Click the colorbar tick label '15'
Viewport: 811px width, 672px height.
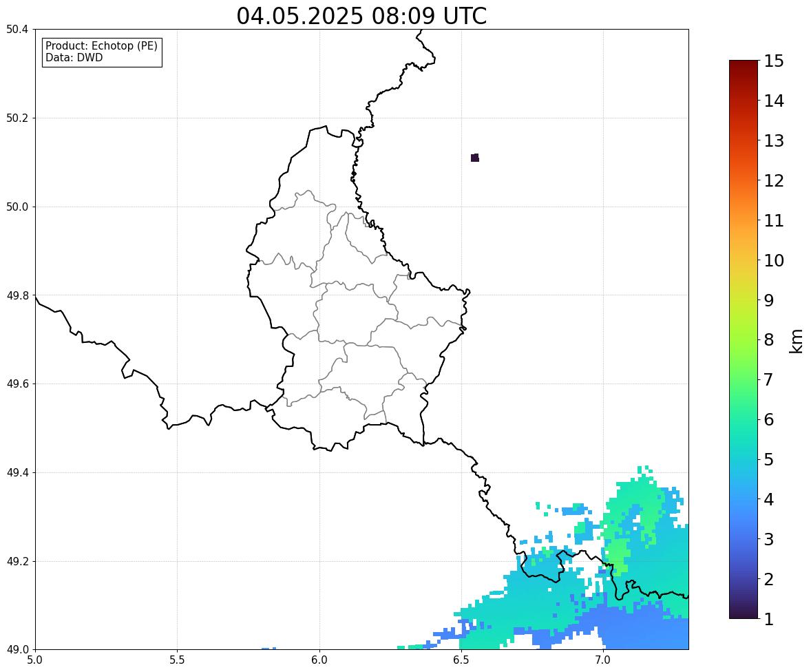774,61
